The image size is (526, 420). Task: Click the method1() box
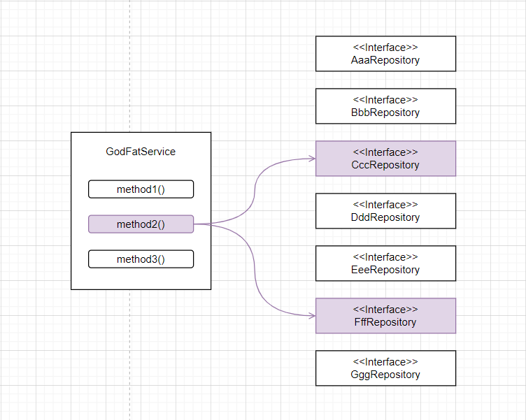click(141, 189)
